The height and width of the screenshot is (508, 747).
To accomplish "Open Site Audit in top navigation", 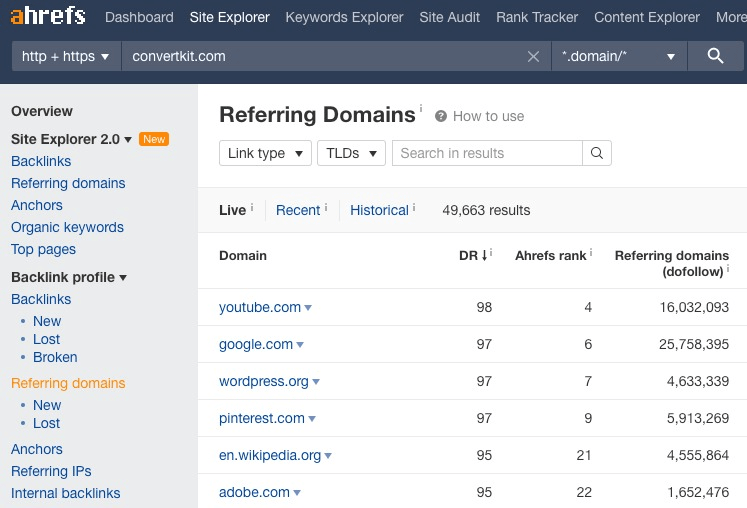I will [x=449, y=17].
